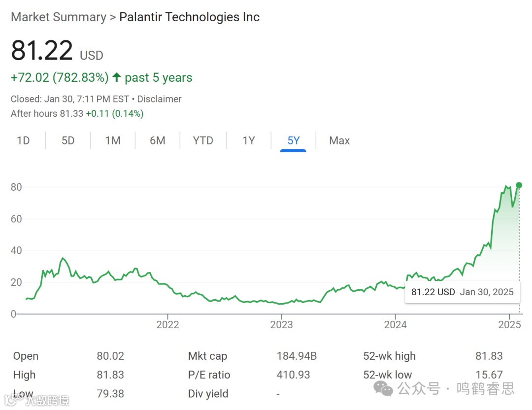Open the Disclaimer link
Viewport: 532px width, 410px height.
point(159,99)
